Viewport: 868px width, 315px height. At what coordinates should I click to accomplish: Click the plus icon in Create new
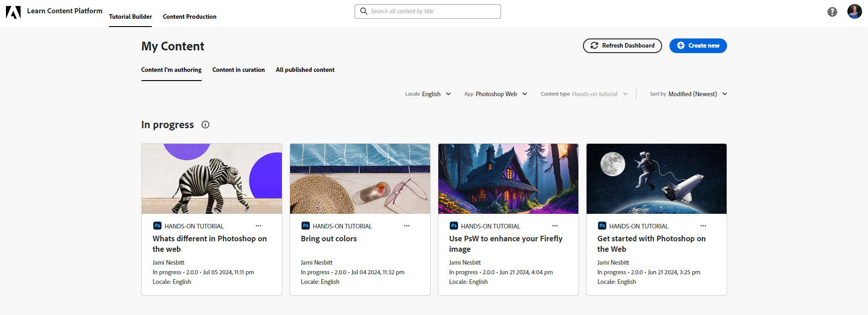[681, 45]
